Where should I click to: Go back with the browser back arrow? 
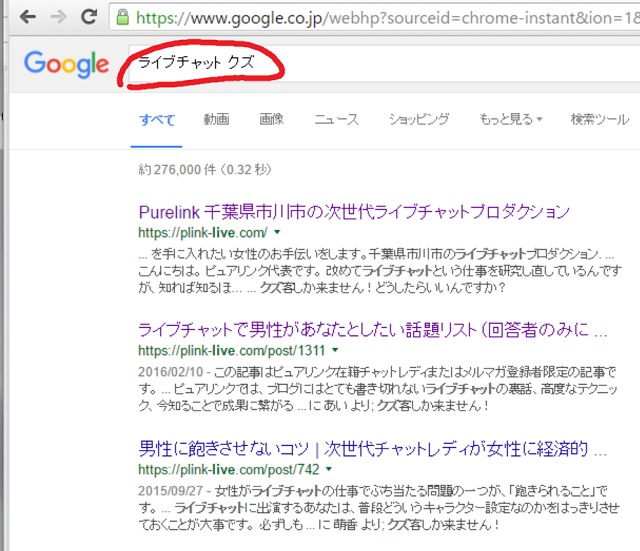pos(28,17)
